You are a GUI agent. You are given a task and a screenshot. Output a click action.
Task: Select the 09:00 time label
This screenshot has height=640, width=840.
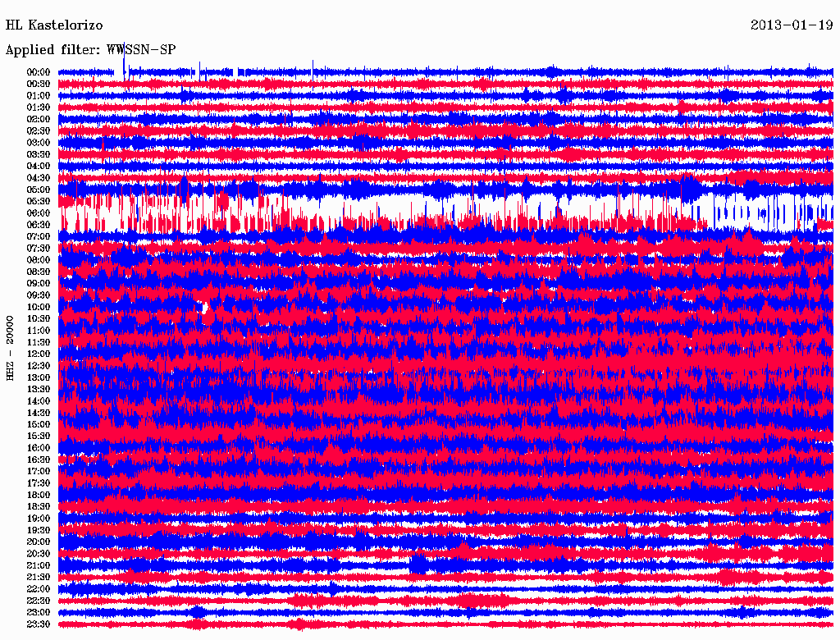click(x=39, y=284)
